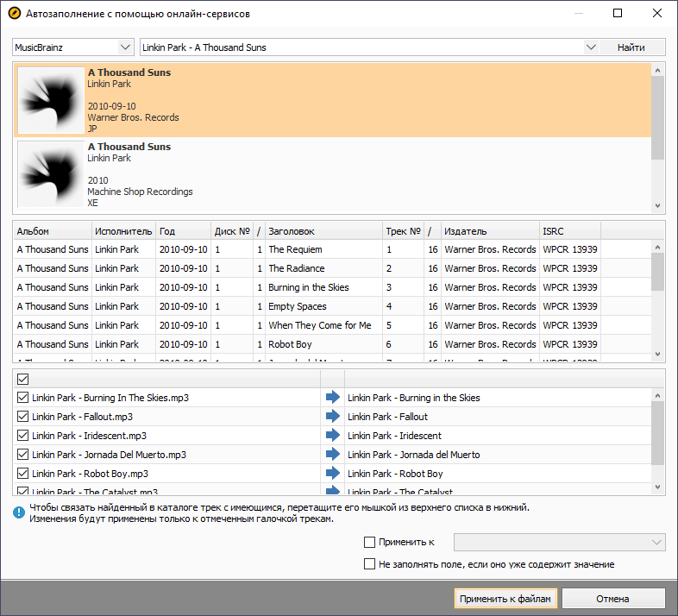This screenshot has height=616, width=678.
Task: Uncheck Linkin Park - Burning In The Skies.mp3
Action: pyautogui.click(x=23, y=398)
